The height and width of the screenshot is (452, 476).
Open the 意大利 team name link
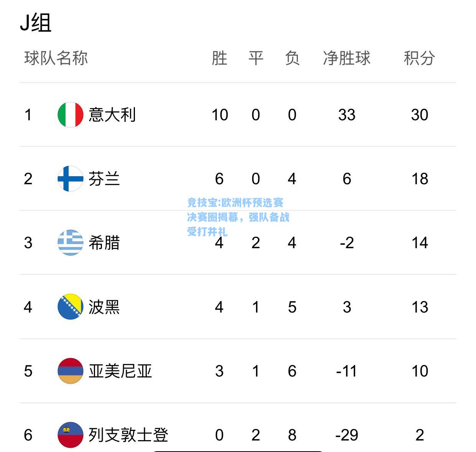(112, 115)
